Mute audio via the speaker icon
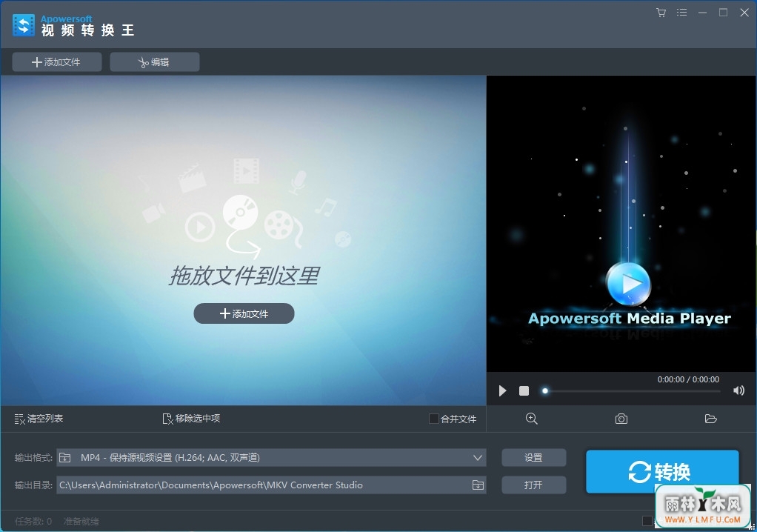Viewport: 757px width, 532px height. coord(738,390)
